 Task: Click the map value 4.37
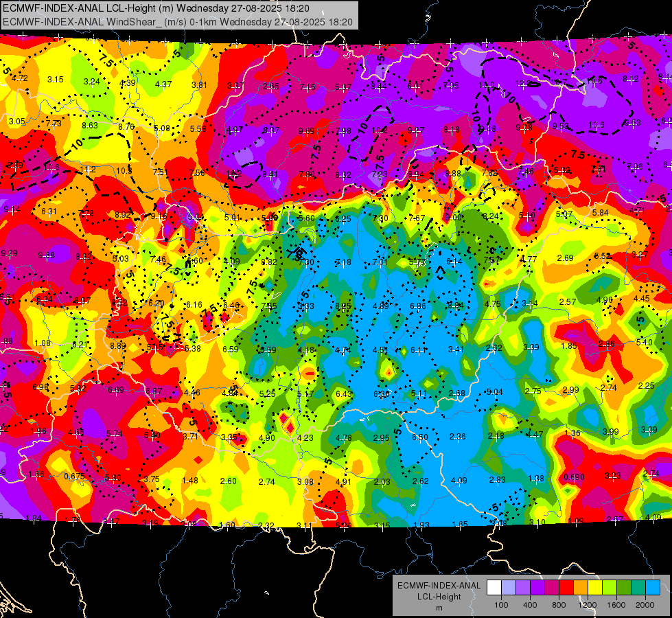(163, 84)
